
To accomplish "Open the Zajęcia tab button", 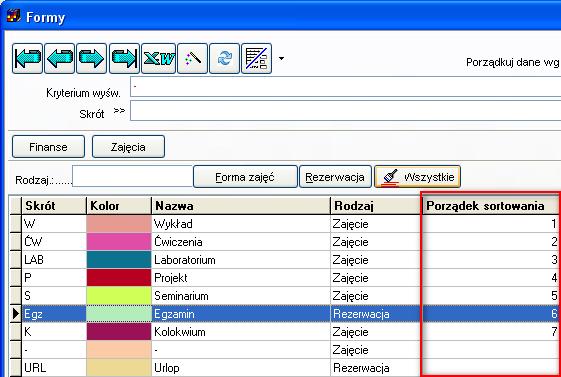I will click(128, 147).
